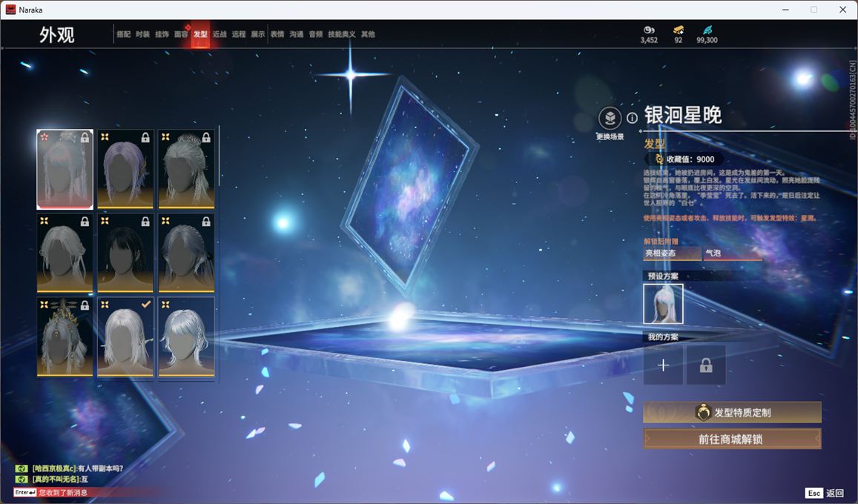Select the black hair hairstyle thumbnail
The width and height of the screenshot is (858, 504).
click(125, 253)
